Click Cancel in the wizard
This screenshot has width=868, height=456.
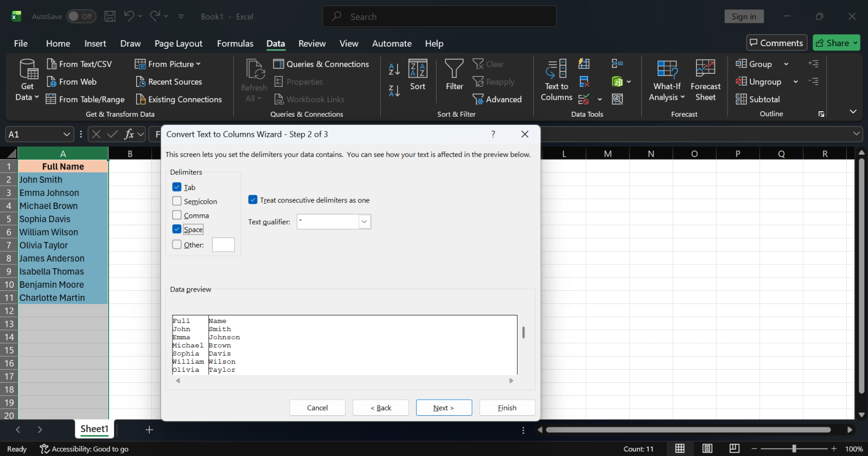click(317, 408)
